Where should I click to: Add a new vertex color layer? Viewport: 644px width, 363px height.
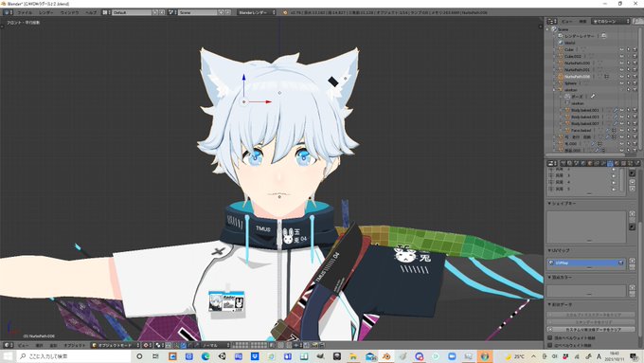tap(632, 288)
